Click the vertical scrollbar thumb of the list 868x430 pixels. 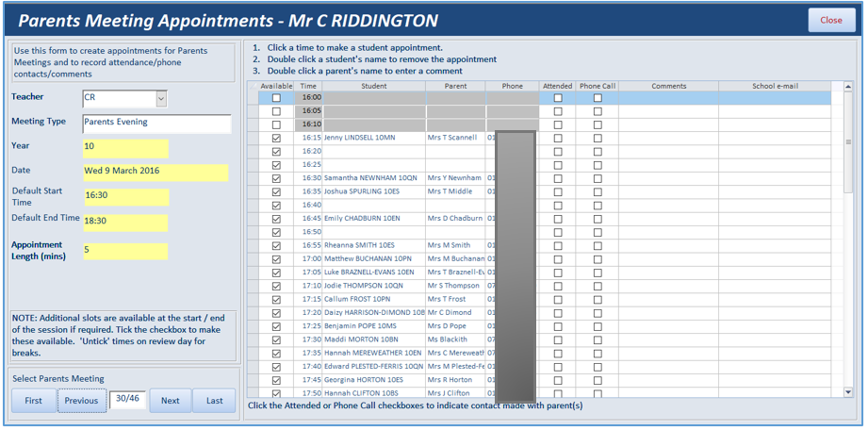[848, 142]
